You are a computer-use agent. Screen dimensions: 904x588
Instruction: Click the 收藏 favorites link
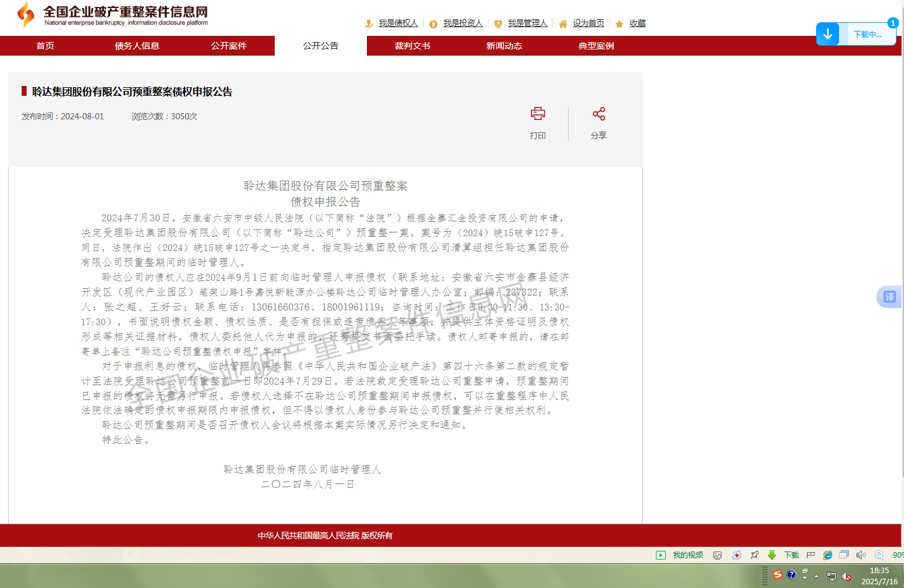click(637, 23)
